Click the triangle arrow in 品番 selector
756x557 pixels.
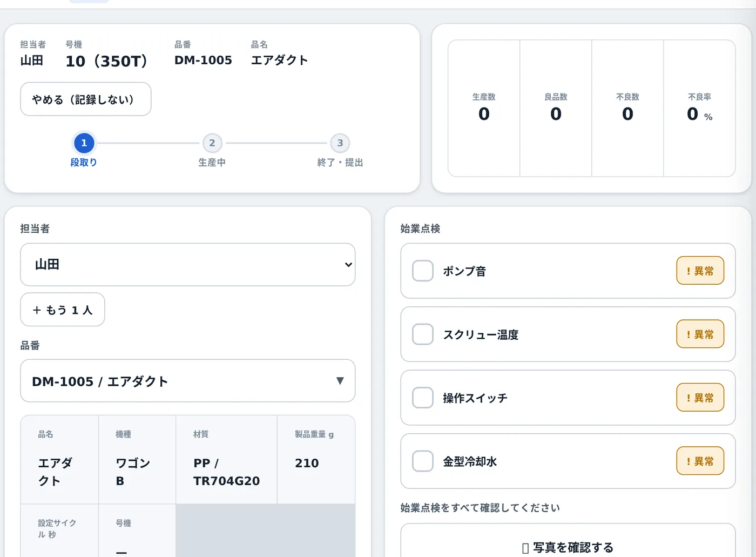click(340, 381)
